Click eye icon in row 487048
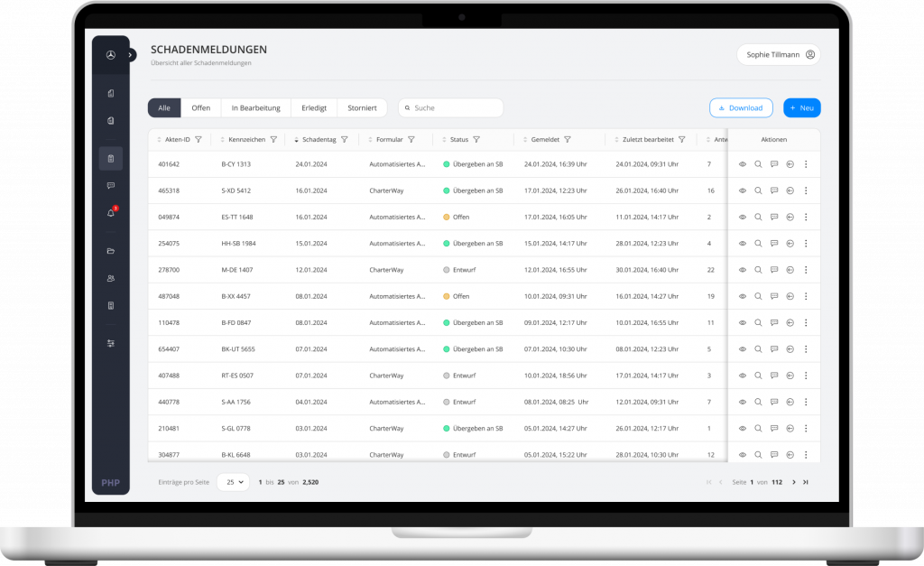The width and height of the screenshot is (924, 566). point(743,297)
